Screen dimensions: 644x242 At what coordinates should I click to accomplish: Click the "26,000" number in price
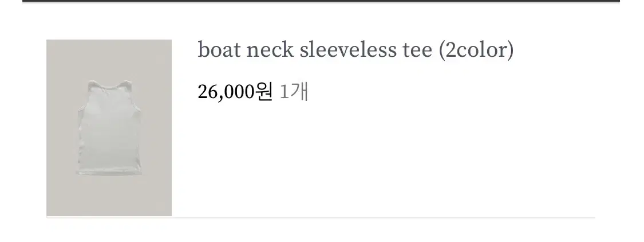coord(226,92)
